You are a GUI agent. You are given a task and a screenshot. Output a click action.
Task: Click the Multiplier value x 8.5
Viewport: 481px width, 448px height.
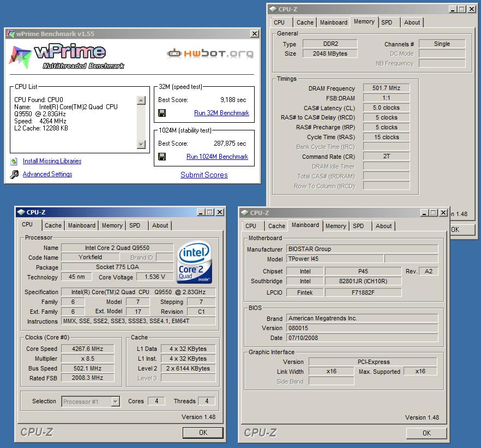click(x=88, y=359)
